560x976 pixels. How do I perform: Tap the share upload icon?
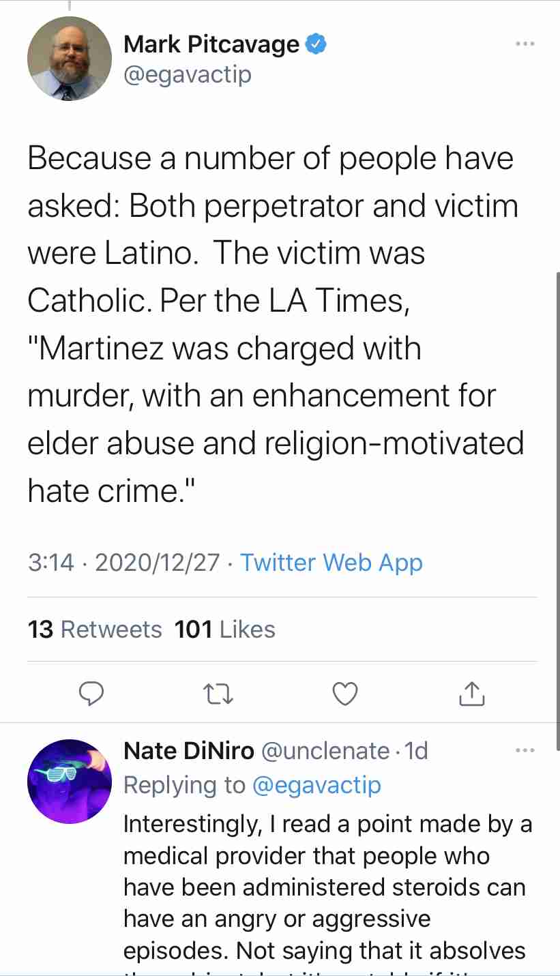[472, 694]
